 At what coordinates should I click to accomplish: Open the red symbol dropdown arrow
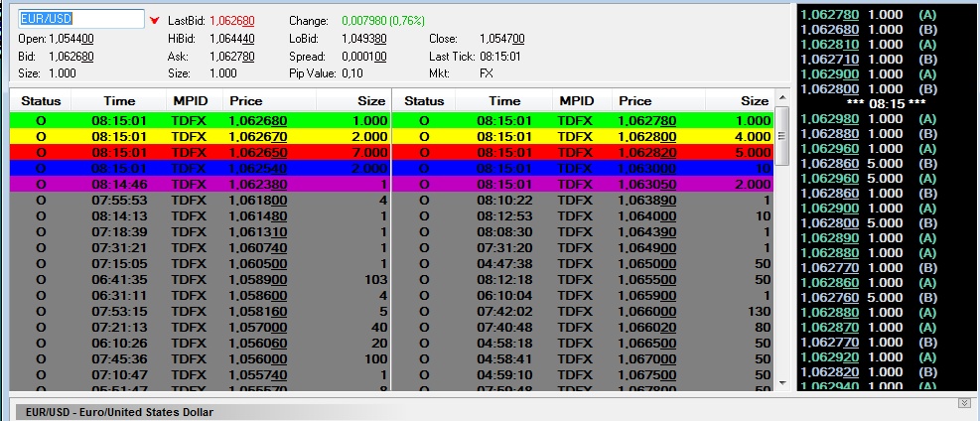point(154,20)
